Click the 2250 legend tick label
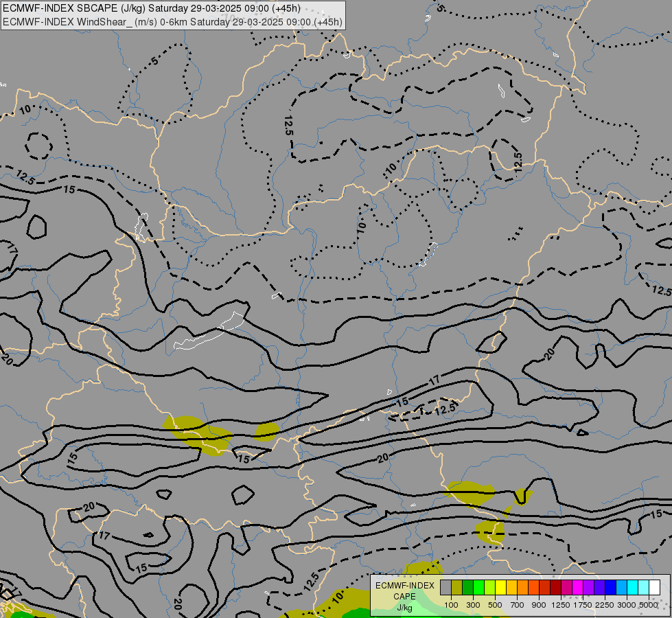 pos(605,605)
